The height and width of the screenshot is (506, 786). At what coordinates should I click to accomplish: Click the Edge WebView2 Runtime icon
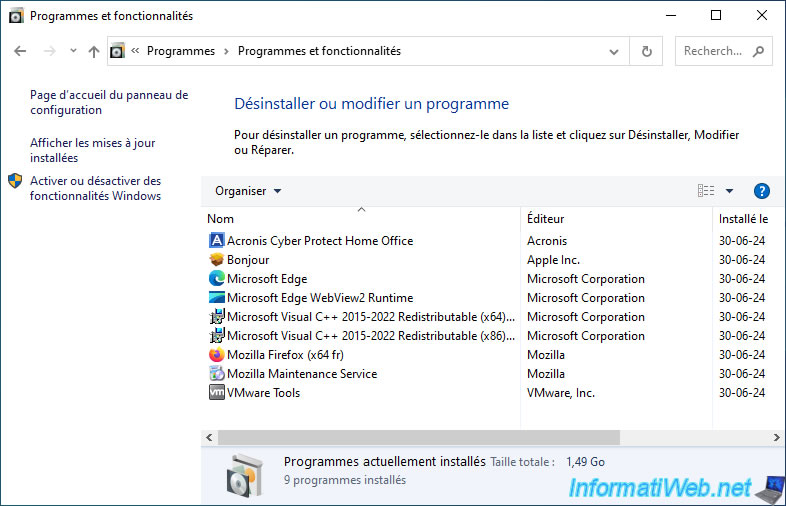point(216,298)
